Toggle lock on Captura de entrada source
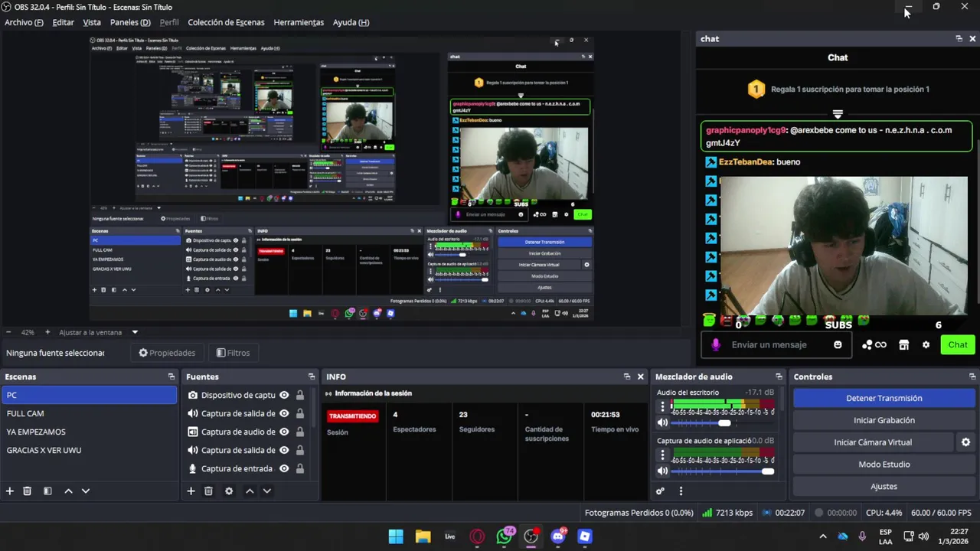 pyautogui.click(x=300, y=468)
